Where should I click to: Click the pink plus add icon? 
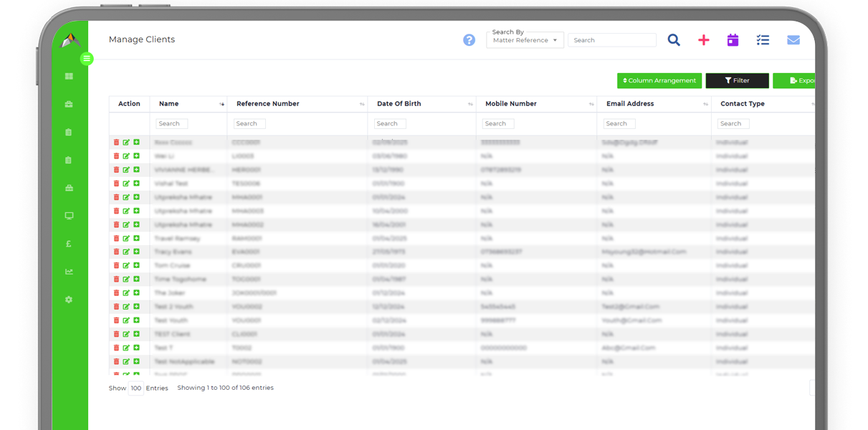coord(704,40)
